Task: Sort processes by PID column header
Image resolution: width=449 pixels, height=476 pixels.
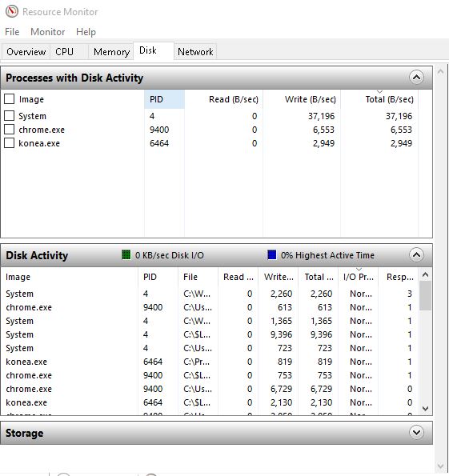Action: [164, 99]
